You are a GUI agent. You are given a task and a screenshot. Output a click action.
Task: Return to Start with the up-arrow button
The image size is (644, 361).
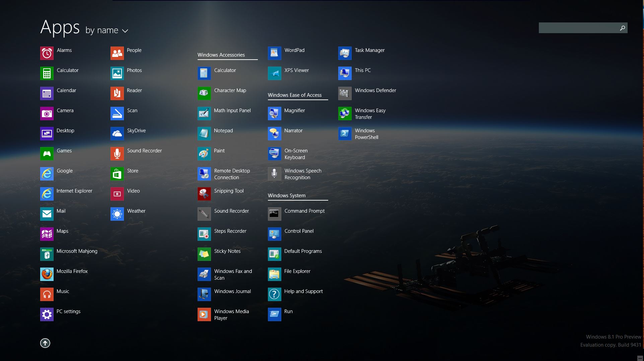click(x=45, y=343)
